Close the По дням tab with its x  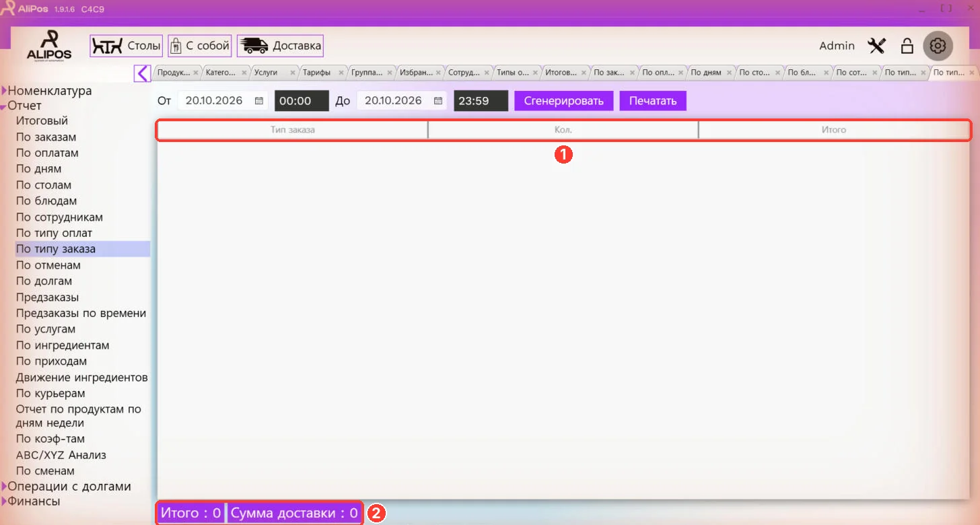pos(729,73)
